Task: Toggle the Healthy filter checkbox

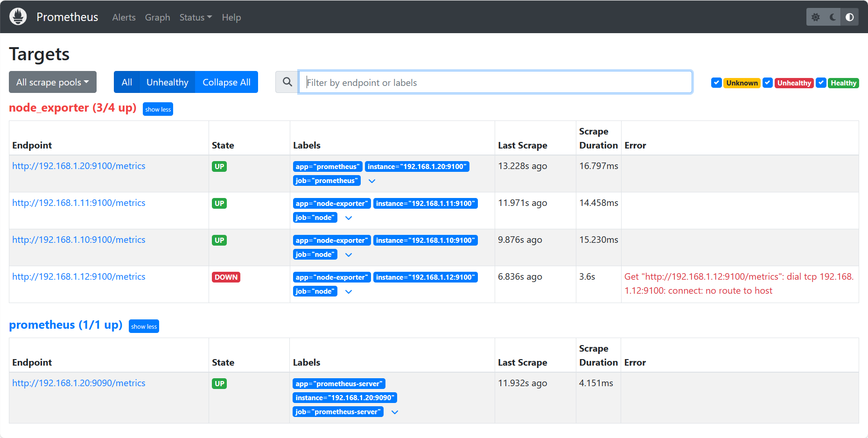Action: [821, 83]
